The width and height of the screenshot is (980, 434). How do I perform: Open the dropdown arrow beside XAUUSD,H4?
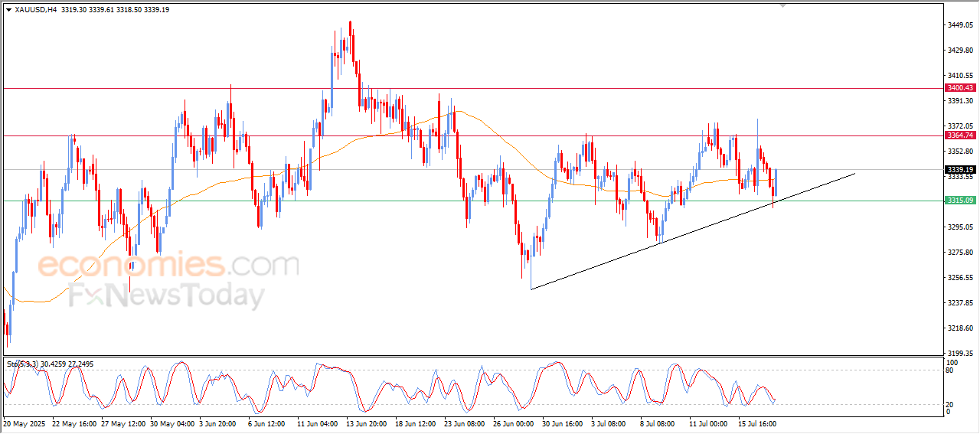tap(8, 10)
